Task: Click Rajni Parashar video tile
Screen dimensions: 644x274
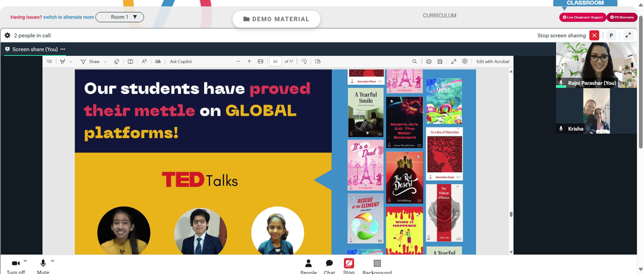Action: pos(596,65)
